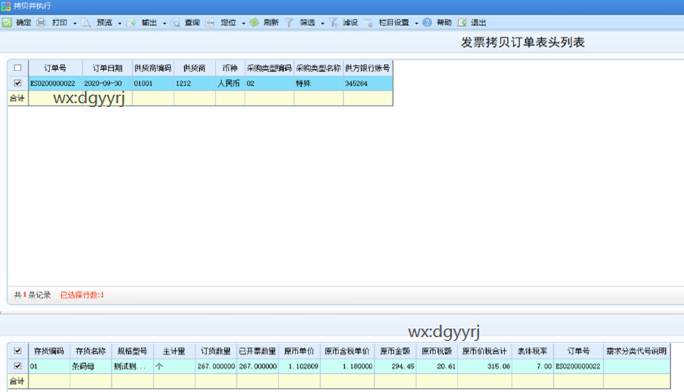Click the 定位 locate icon
Image resolution: width=684 pixels, height=392 pixels.
pyautogui.click(x=211, y=22)
